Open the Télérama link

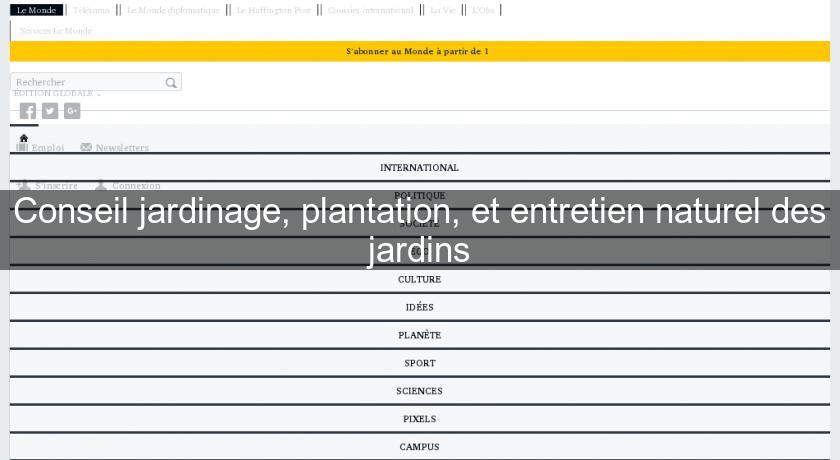pyautogui.click(x=91, y=10)
